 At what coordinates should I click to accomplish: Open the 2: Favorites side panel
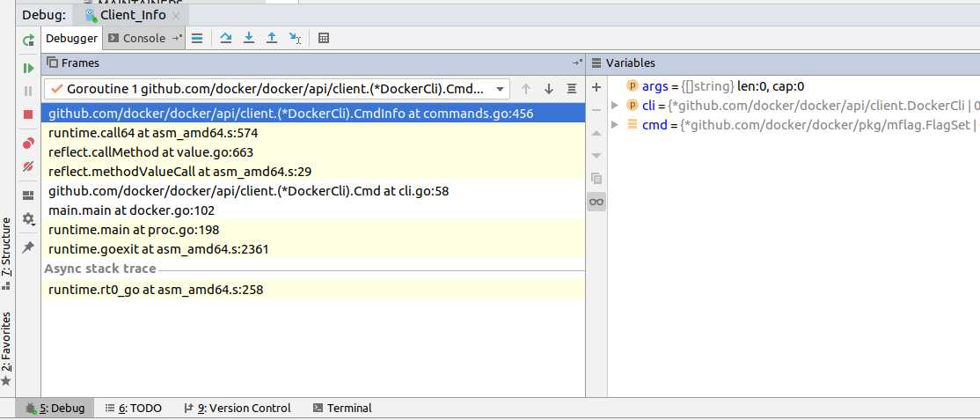pyautogui.click(x=6, y=348)
